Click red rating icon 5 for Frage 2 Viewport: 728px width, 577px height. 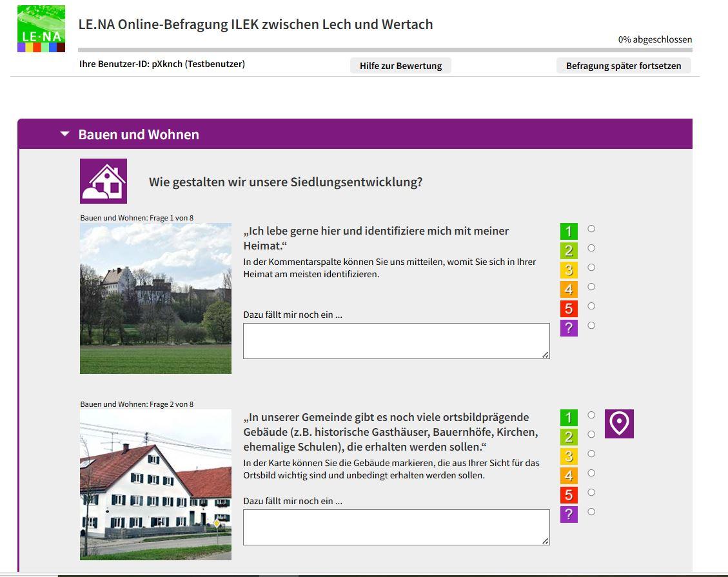(x=569, y=495)
